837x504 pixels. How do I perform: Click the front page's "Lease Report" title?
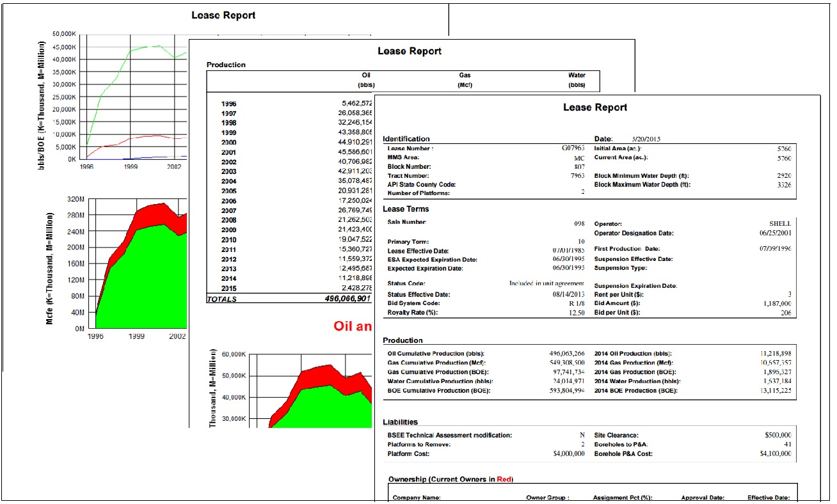pyautogui.click(x=594, y=107)
